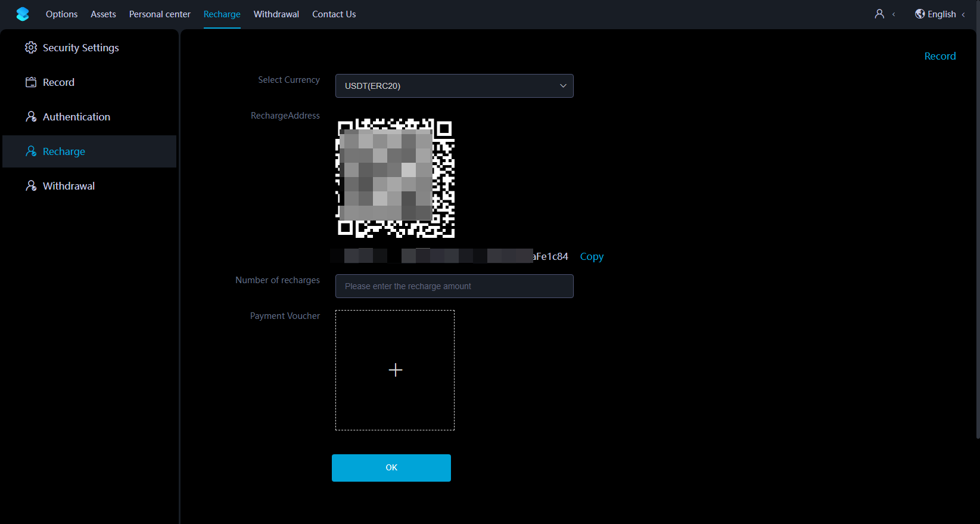Screen dimensions: 980x524
Task: Click the plus icon to upload voucher
Action: click(x=396, y=370)
